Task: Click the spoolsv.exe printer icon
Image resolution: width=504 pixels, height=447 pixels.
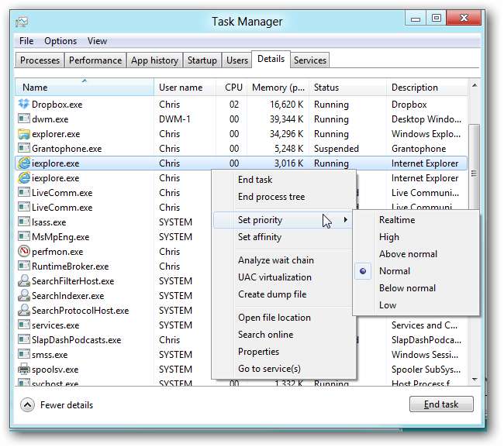Action: (24, 369)
